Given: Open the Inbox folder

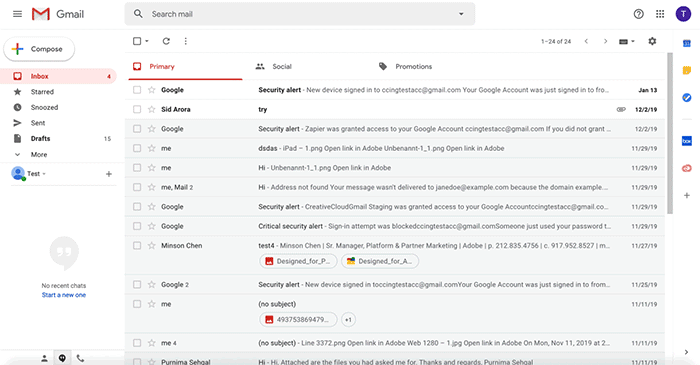Looking at the screenshot, I should 58,76.
